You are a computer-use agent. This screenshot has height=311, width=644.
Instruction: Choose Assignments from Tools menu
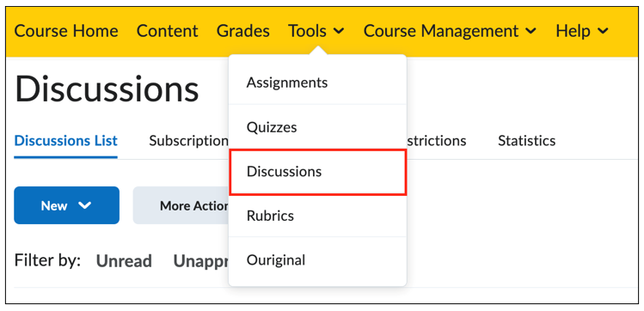[x=317, y=82]
